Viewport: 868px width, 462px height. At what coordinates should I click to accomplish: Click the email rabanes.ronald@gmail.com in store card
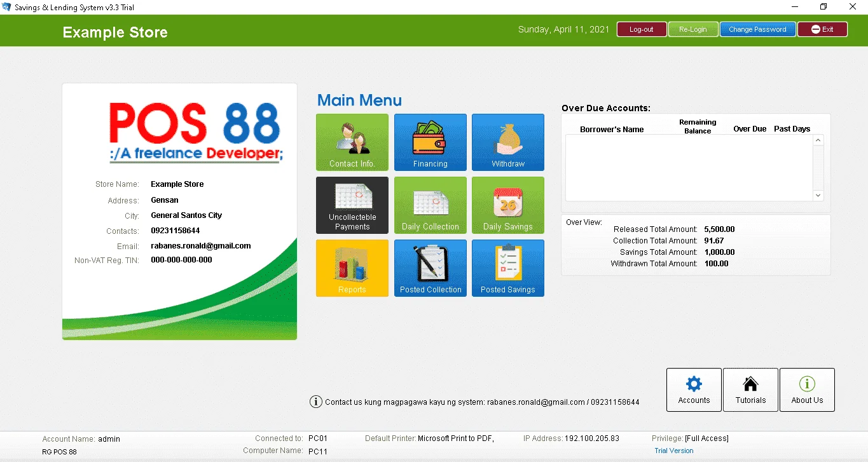(201, 246)
